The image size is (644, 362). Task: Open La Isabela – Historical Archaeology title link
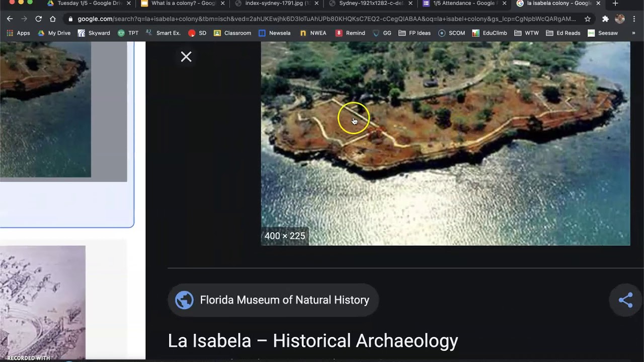tap(313, 341)
